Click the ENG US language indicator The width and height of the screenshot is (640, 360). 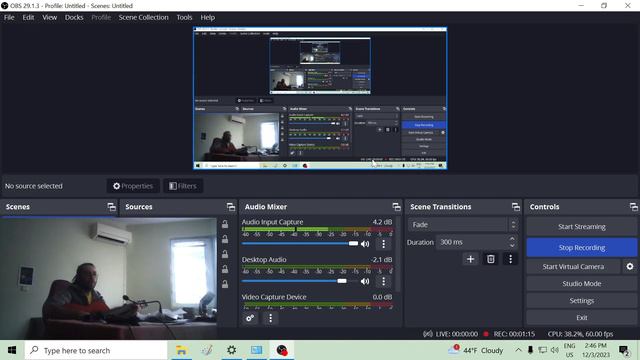pos(569,350)
